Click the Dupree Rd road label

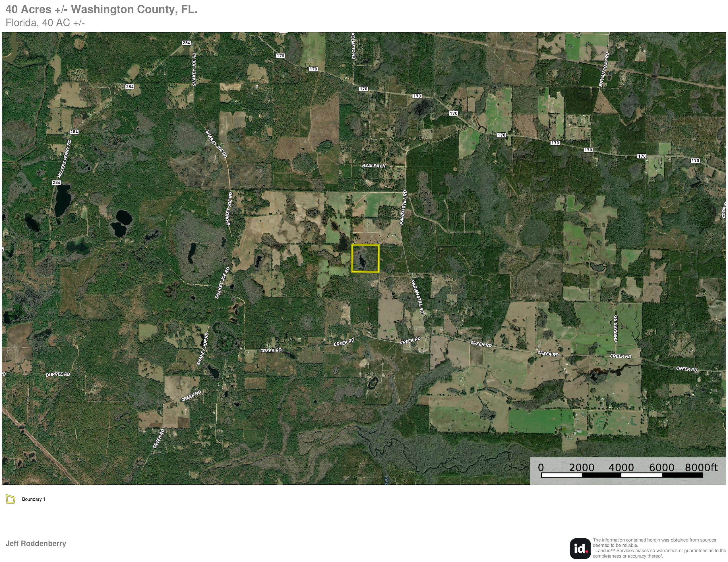click(58, 374)
